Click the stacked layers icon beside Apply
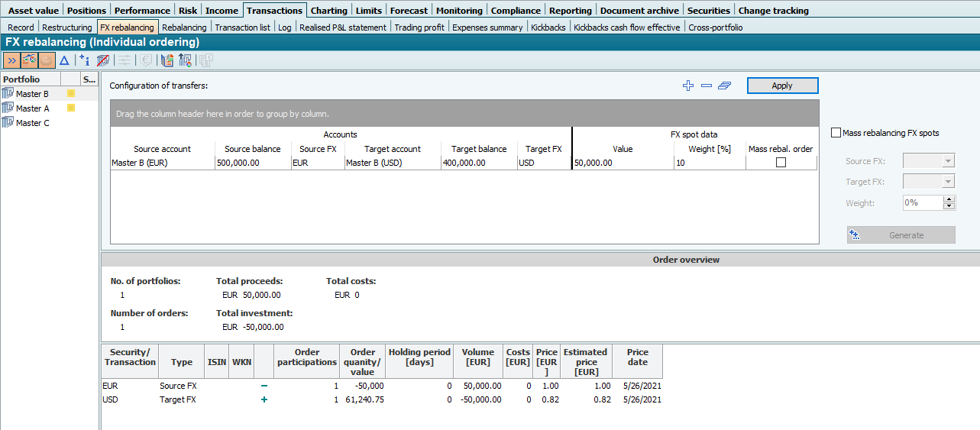980x430 pixels. [x=725, y=86]
